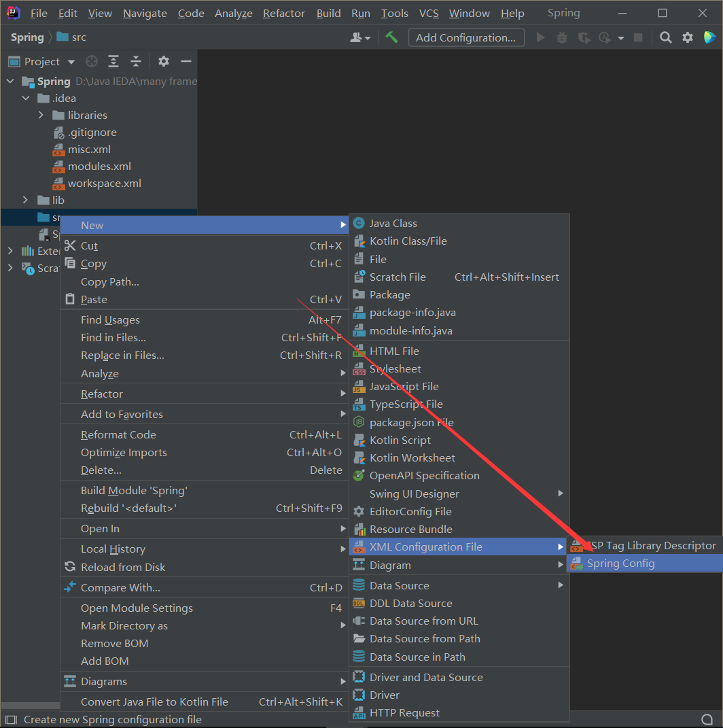
Task: Select Kotlin Class/File entry
Action: pos(459,241)
